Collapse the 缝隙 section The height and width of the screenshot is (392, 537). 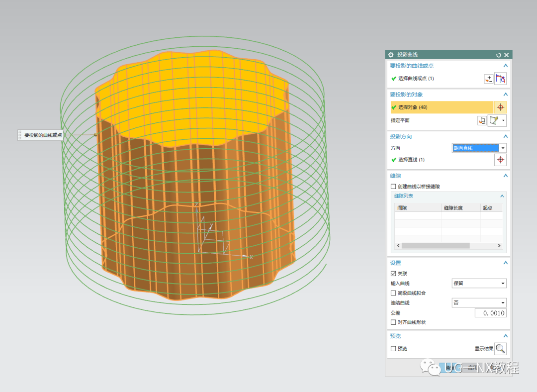click(x=506, y=176)
